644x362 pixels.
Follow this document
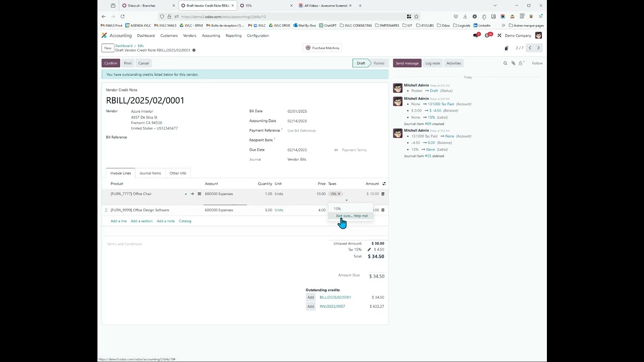point(537,63)
